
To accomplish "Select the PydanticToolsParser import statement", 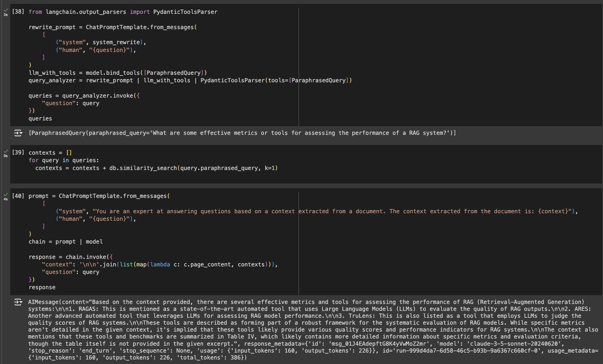I will coord(123,12).
